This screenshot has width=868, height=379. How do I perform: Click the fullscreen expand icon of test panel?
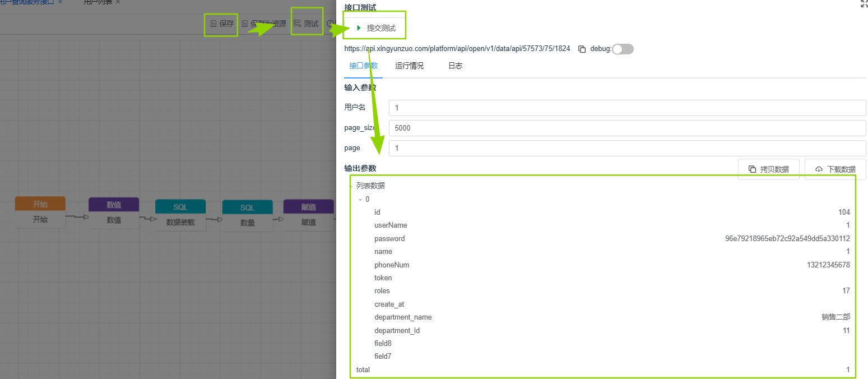(864, 3)
